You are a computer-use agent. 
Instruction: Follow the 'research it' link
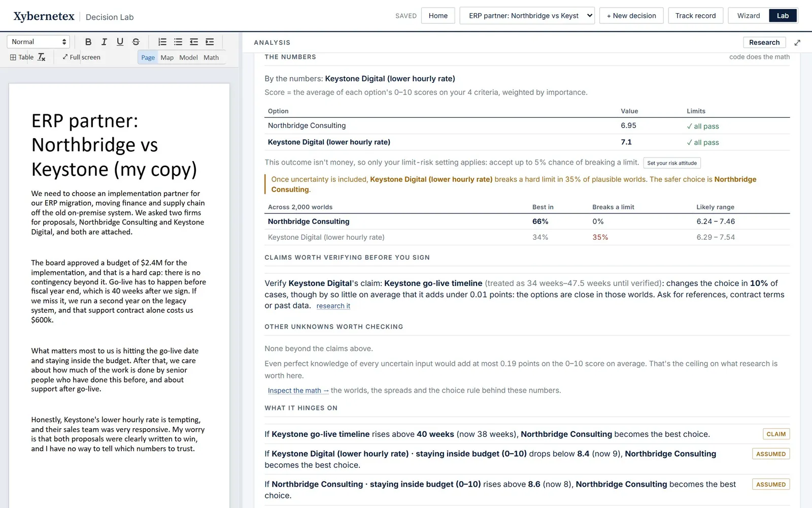(x=333, y=306)
